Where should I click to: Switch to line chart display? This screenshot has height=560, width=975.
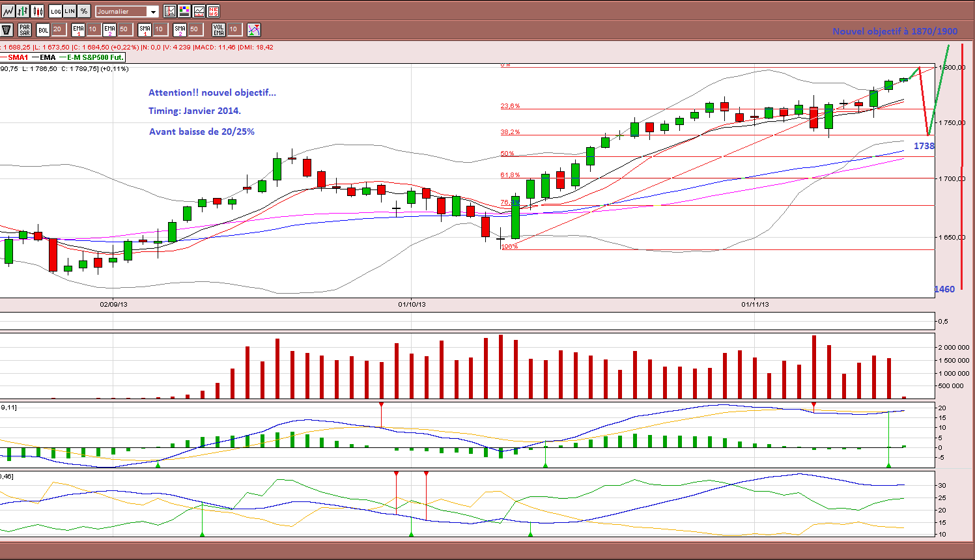coord(8,11)
